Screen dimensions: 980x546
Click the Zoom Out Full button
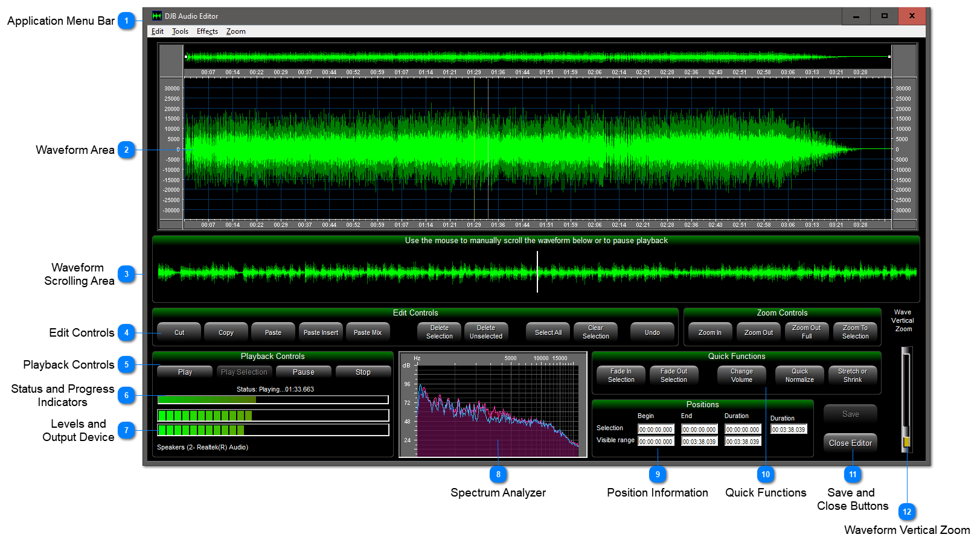click(807, 332)
